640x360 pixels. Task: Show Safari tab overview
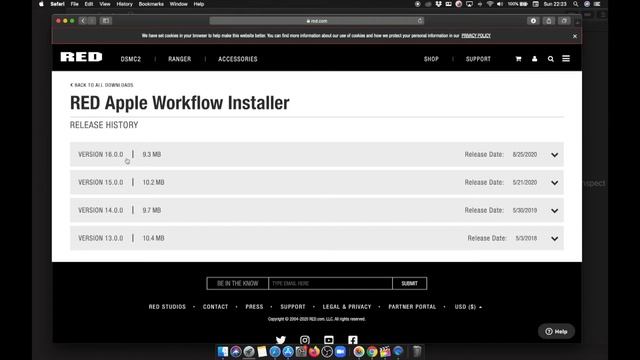point(564,20)
